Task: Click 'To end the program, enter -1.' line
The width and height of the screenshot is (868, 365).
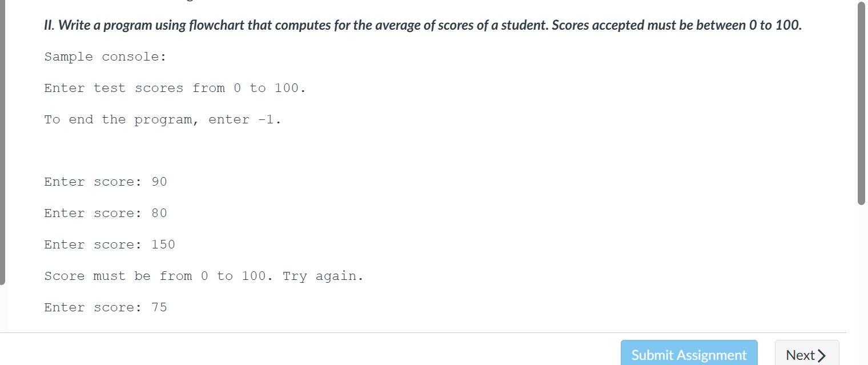Action: click(163, 119)
